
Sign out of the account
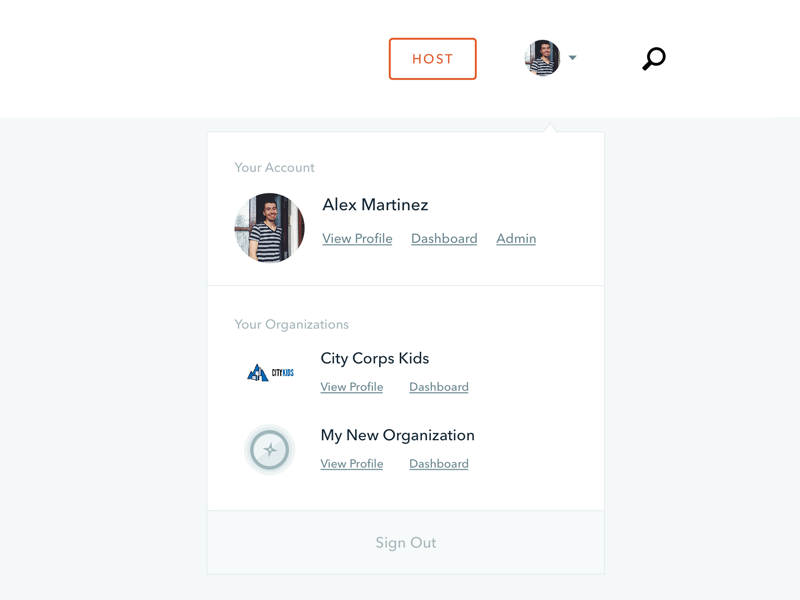point(406,543)
